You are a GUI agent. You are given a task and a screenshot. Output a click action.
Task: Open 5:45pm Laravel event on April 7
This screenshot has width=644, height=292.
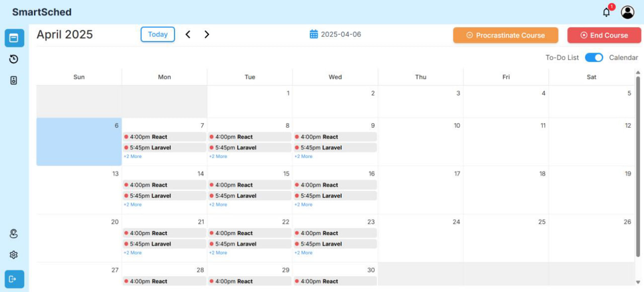[x=165, y=148]
